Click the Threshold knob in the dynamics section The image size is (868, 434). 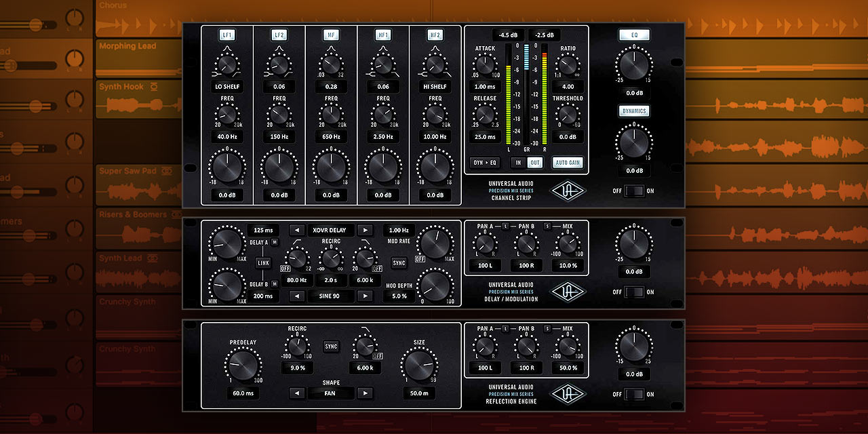pos(568,116)
